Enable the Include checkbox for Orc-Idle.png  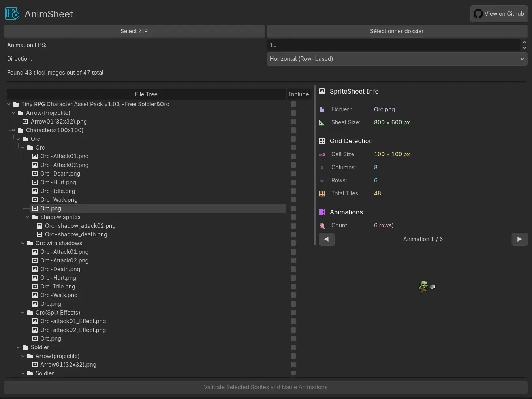(293, 191)
